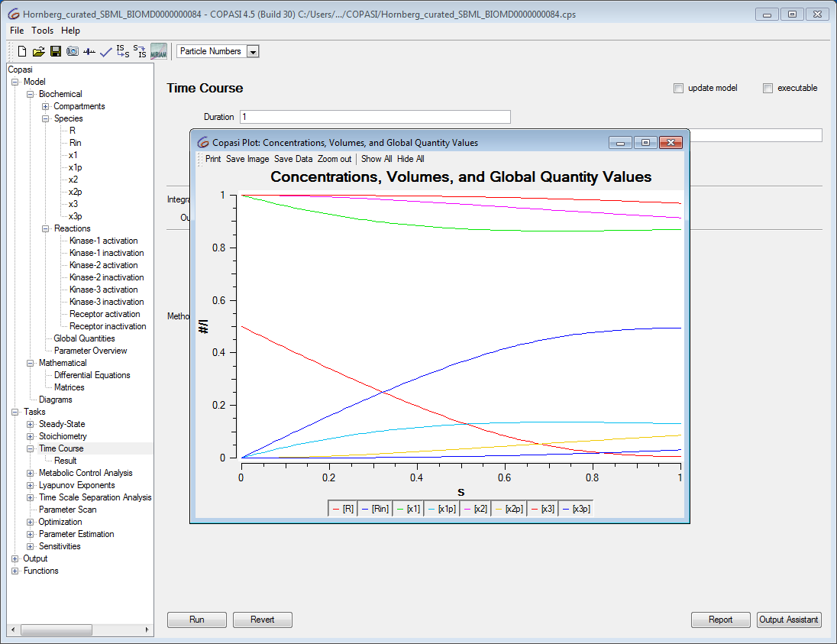Toggle the [x2] curve in the plot legend
Viewport: 837px width, 644px height.
pyautogui.click(x=476, y=509)
